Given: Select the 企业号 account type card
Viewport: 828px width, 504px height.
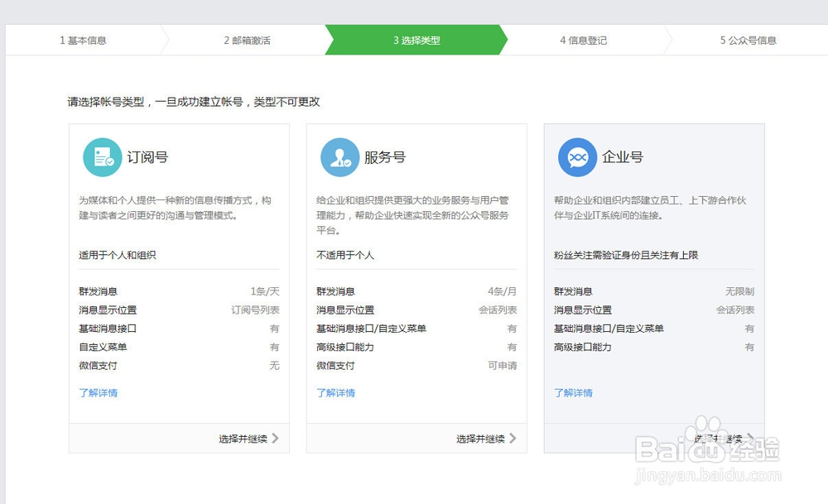Looking at the screenshot, I should coord(653,286).
